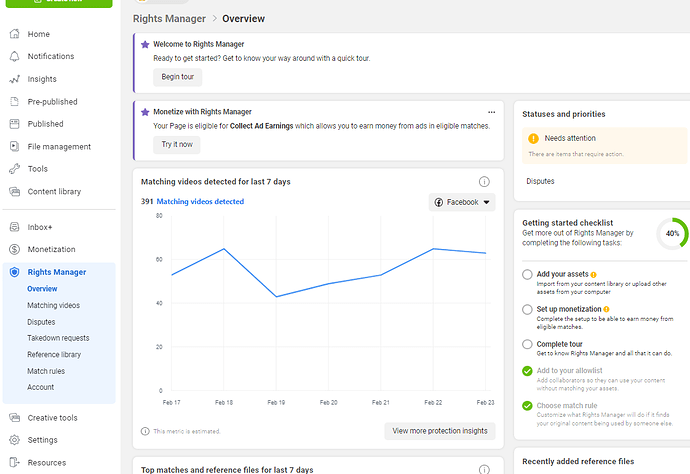Viewport: 690px width, 474px height.
Task: Click the Set up monetization task title
Action: (569, 309)
